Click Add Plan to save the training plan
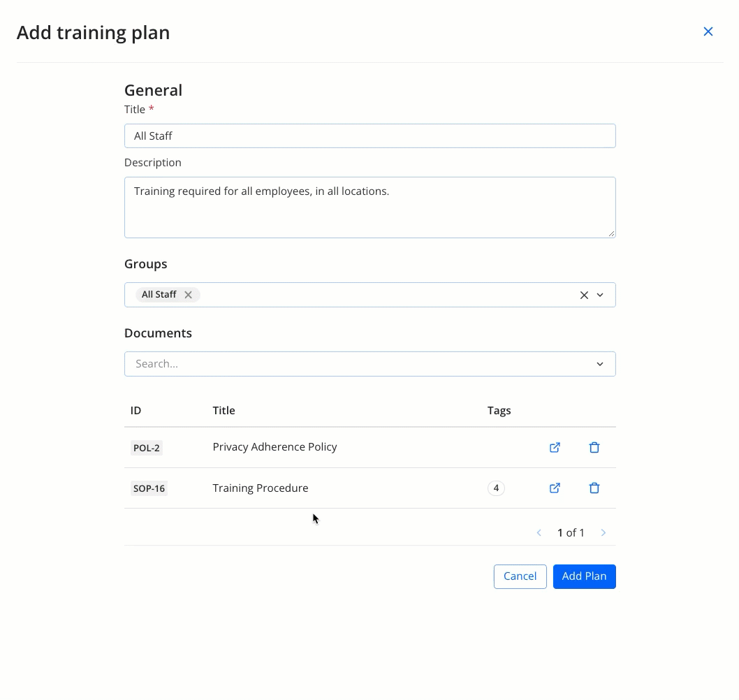The width and height of the screenshot is (739, 700). [x=584, y=576]
